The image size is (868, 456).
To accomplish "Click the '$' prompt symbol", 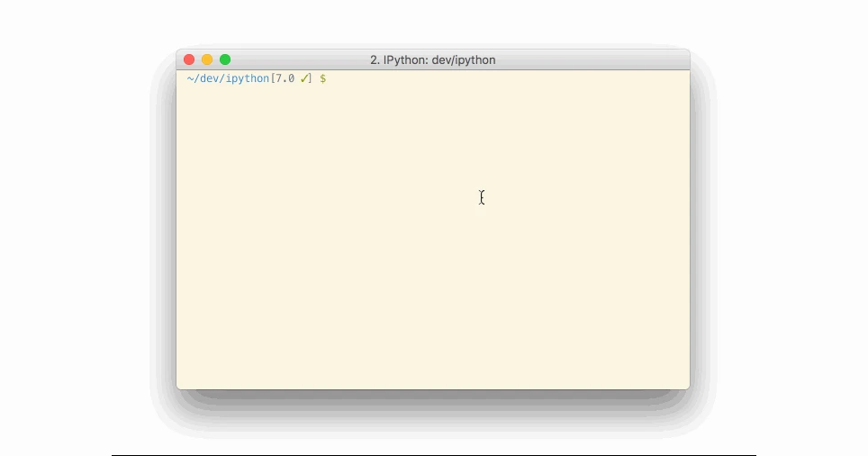I will point(322,78).
